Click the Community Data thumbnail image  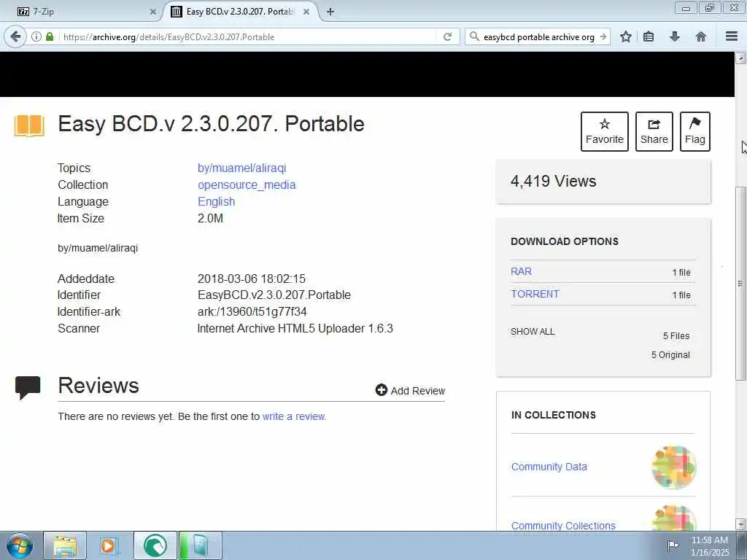pyautogui.click(x=673, y=467)
